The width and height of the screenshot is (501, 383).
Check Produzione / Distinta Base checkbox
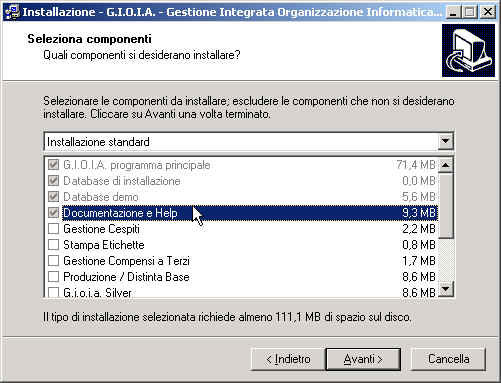(53, 277)
